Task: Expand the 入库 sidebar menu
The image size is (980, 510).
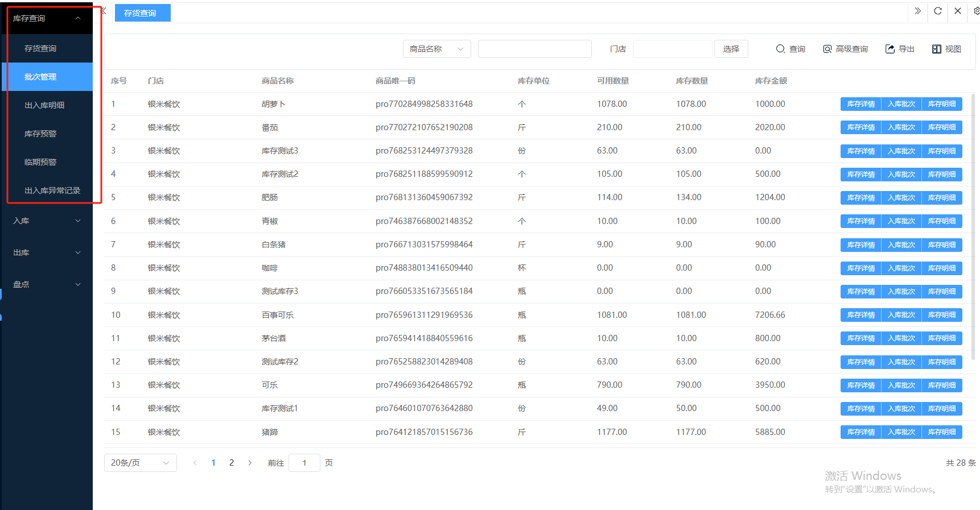Action: coord(47,221)
